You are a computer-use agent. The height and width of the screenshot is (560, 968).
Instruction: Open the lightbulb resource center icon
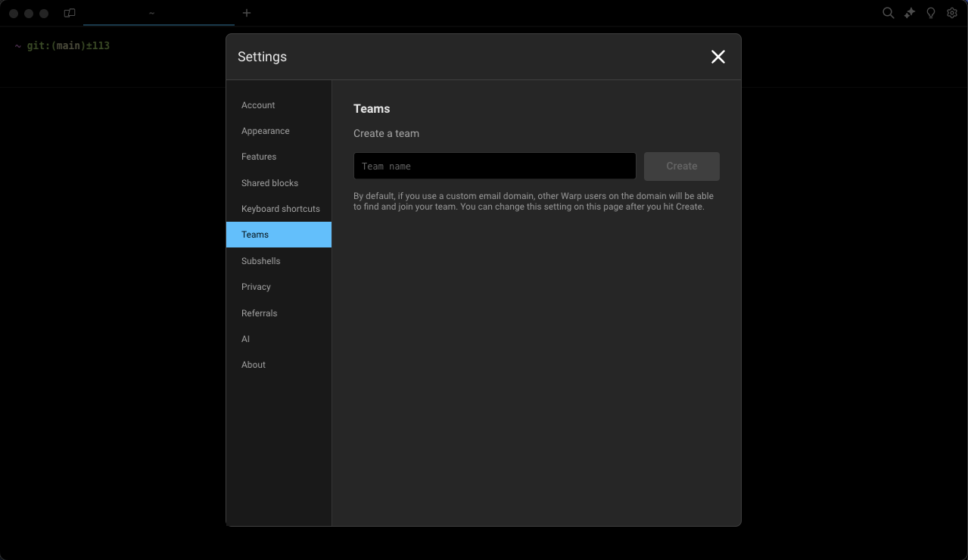pos(931,13)
